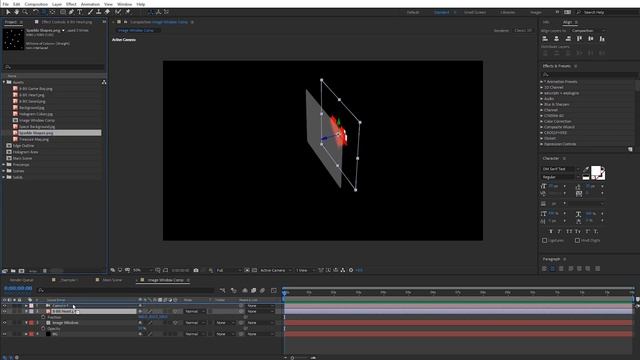The width and height of the screenshot is (640, 360).
Task: Open the Effect menu
Action: 71,4
